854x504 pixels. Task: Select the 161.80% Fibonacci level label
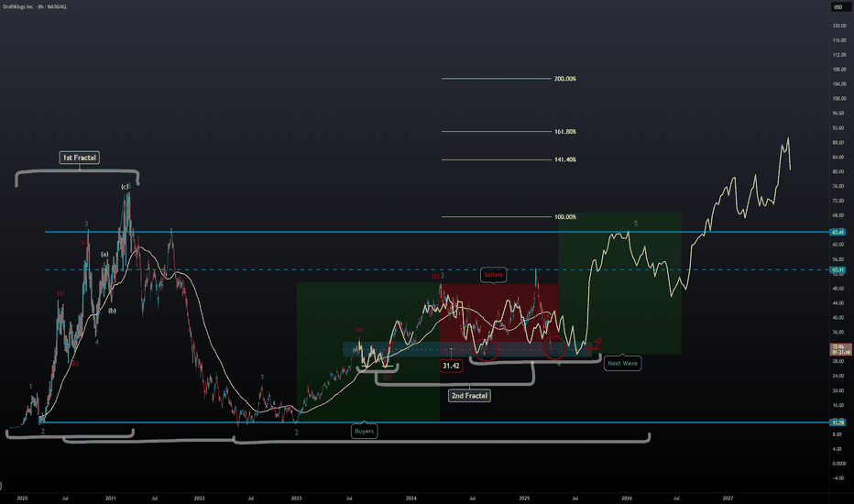click(565, 131)
